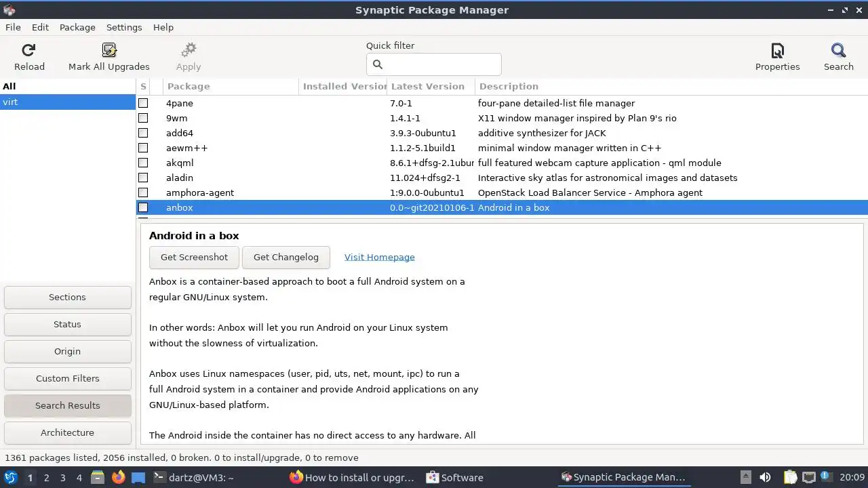This screenshot has height=488, width=868.
Task: Toggle the checkbox for 9wm
Action: point(143,118)
